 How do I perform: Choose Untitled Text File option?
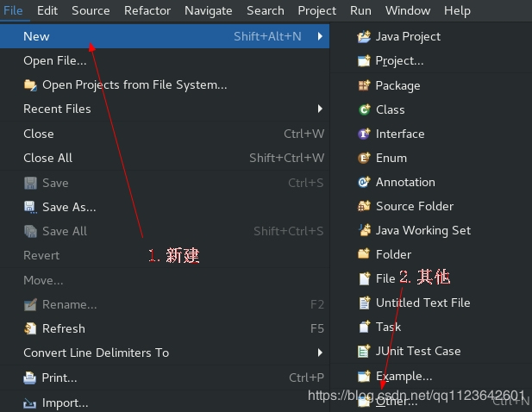point(422,303)
